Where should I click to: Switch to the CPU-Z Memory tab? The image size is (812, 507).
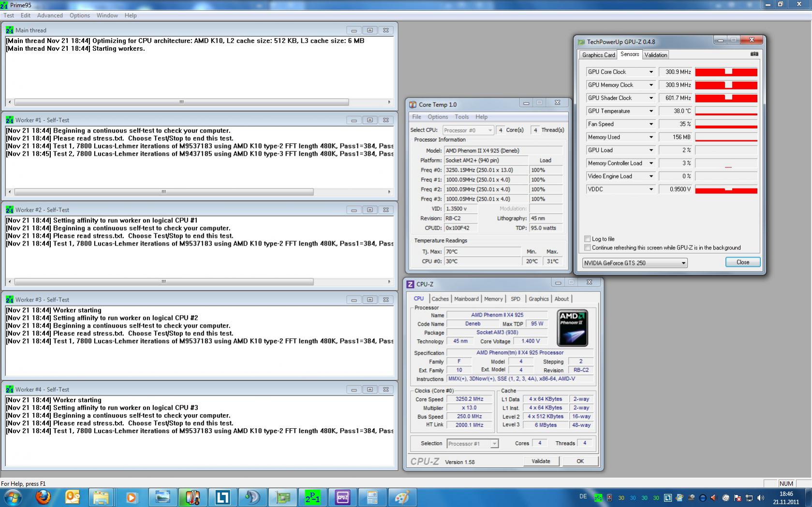point(493,299)
